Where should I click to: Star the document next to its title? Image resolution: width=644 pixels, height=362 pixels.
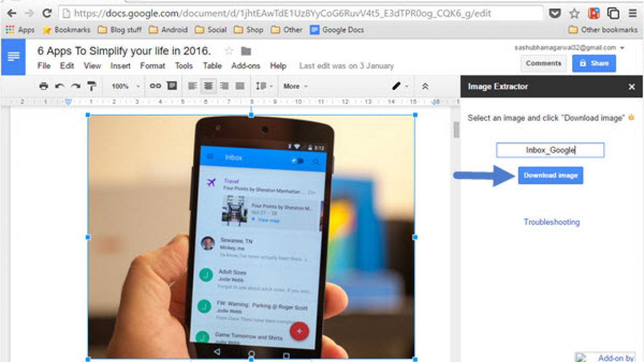pos(230,50)
